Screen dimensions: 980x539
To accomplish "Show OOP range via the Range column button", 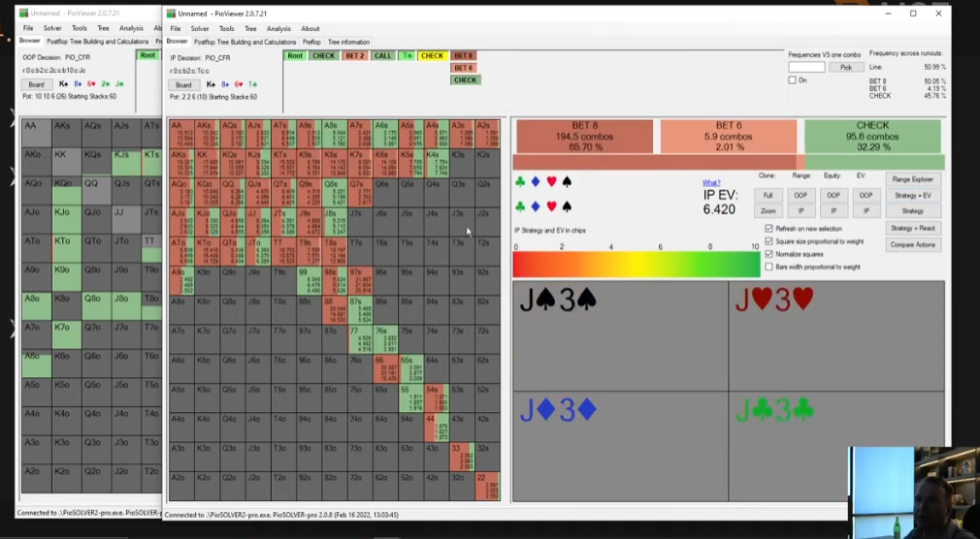I will coord(800,196).
